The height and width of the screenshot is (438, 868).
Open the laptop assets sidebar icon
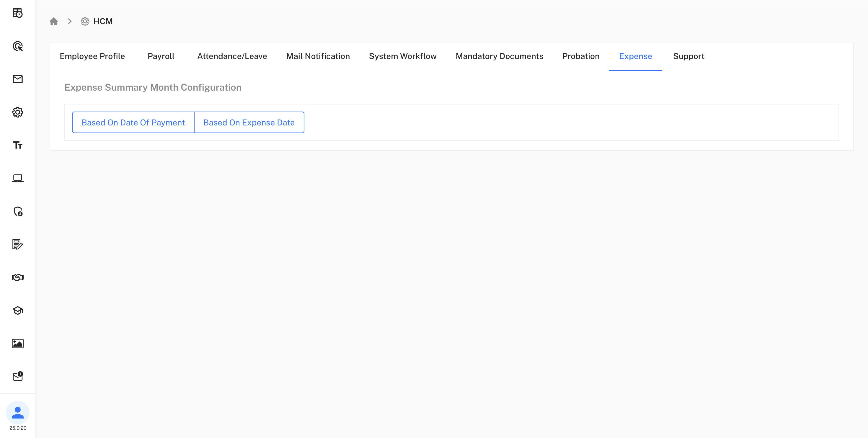tap(17, 178)
